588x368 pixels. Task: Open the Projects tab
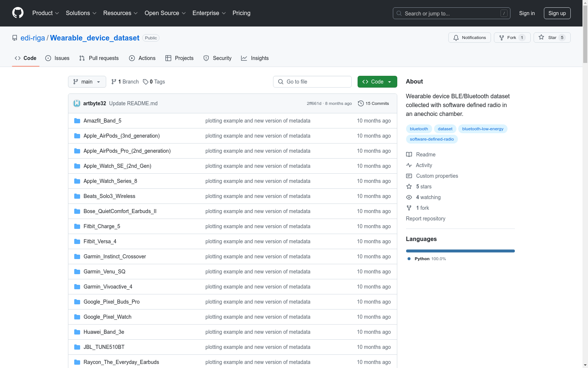[x=179, y=58]
